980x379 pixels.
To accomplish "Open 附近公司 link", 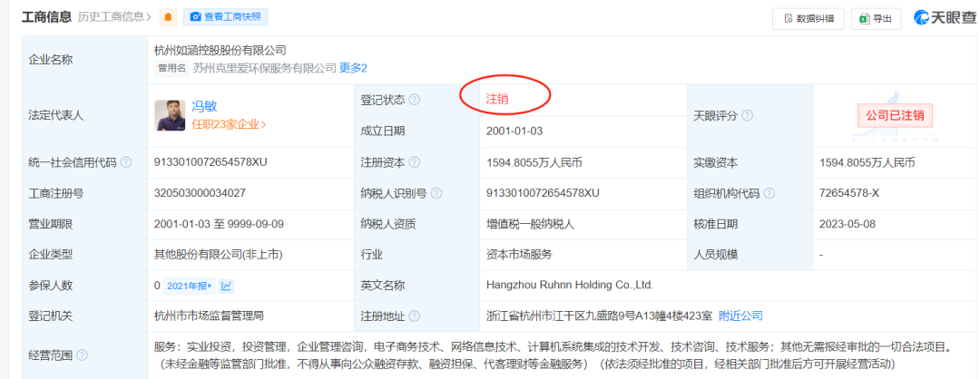I will coord(740,316).
